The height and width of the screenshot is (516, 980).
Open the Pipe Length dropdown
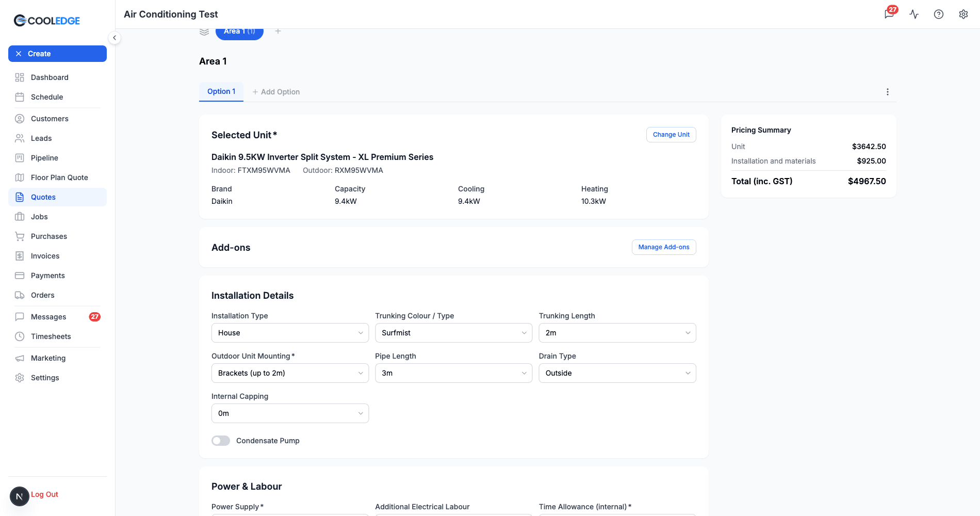point(454,373)
